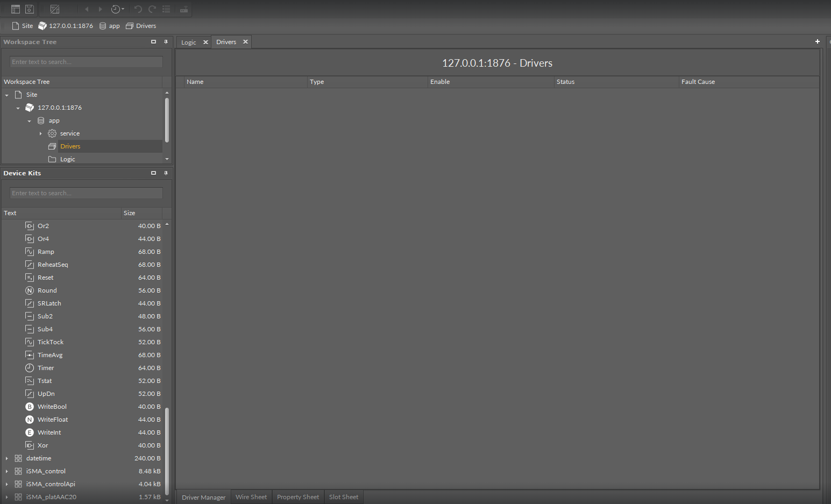
Task: Maximize the Workspace Tree panel
Action: pyautogui.click(x=153, y=42)
